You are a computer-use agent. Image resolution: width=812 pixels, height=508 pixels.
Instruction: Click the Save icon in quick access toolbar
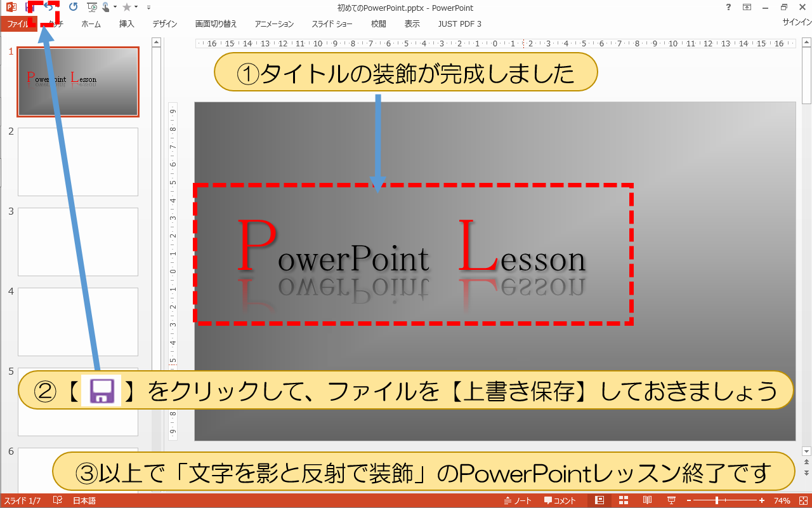point(30,8)
